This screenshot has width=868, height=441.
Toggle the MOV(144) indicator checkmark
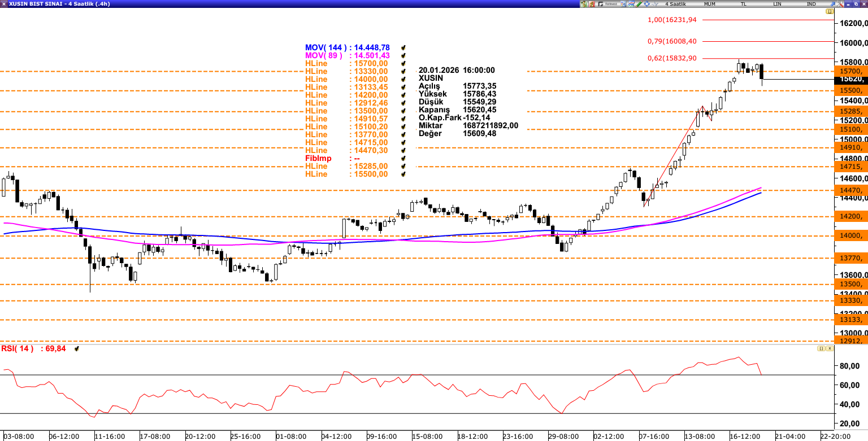tap(403, 48)
